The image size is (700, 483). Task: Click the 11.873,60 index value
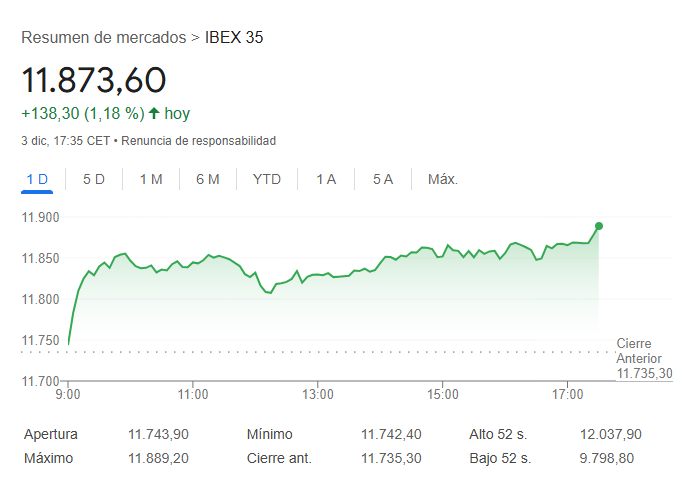point(94,80)
